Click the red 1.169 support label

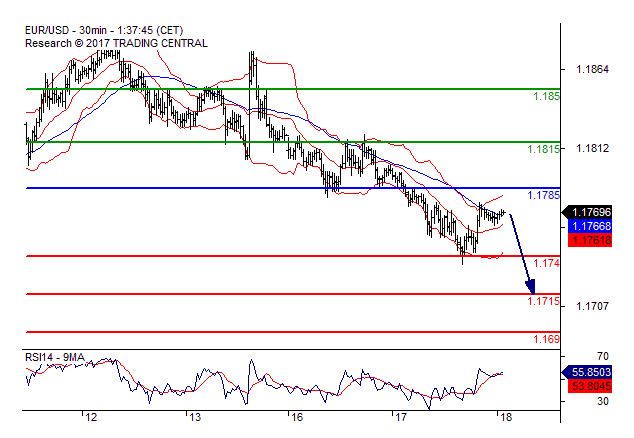pos(547,339)
